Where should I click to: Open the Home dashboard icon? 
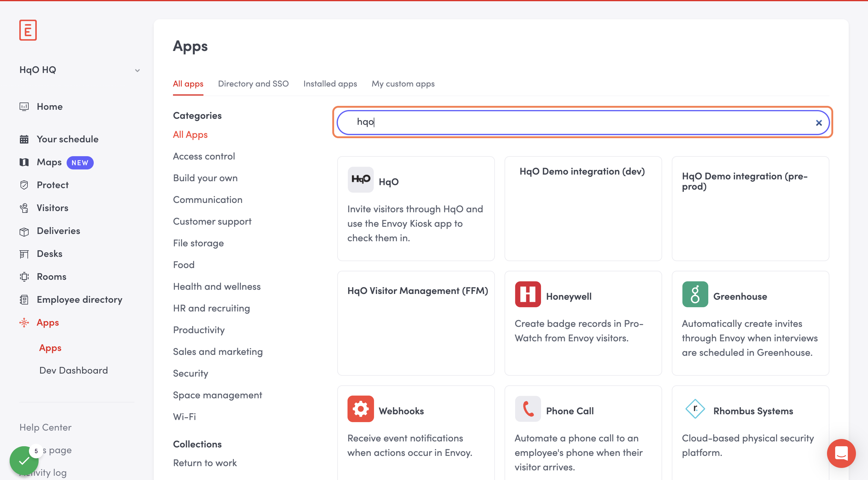(24, 106)
